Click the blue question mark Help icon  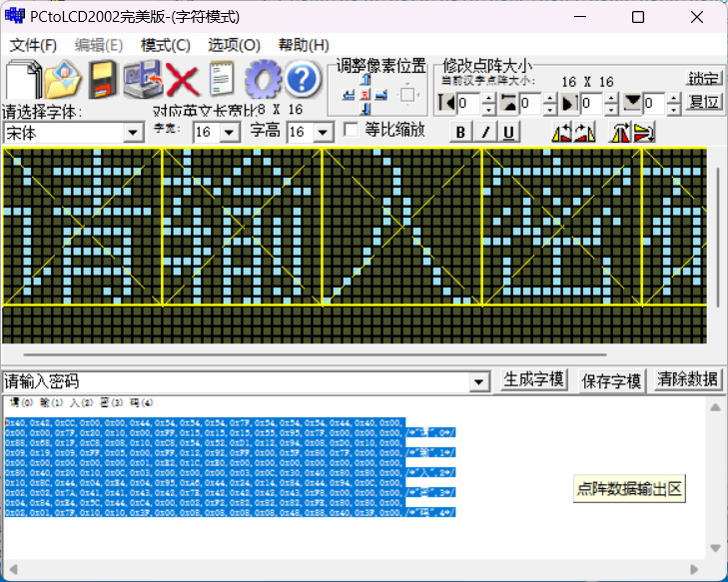[x=303, y=80]
